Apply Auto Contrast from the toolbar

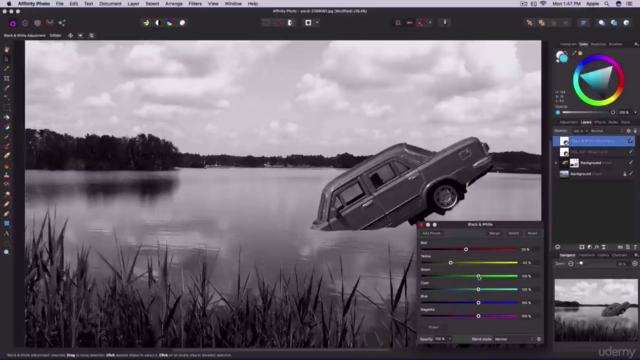click(x=158, y=23)
